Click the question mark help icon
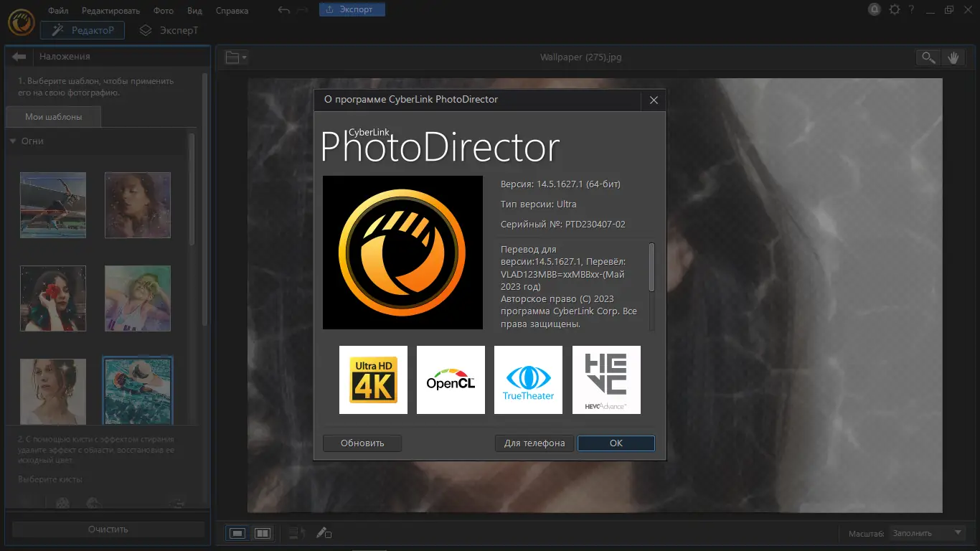 (911, 10)
